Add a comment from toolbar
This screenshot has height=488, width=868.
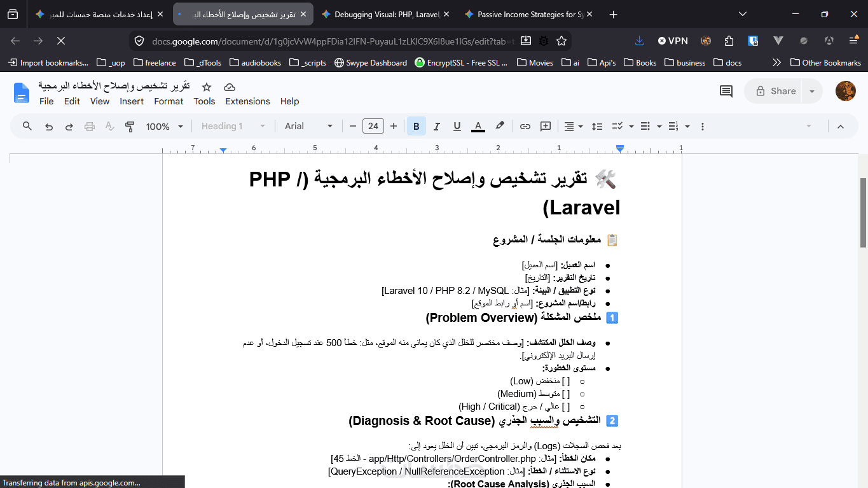(546, 127)
